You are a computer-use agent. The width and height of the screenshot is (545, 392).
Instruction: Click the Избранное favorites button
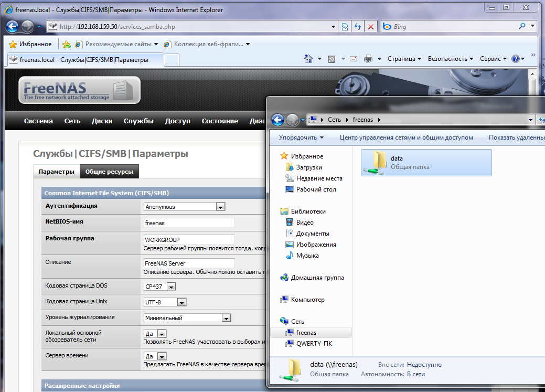point(30,44)
